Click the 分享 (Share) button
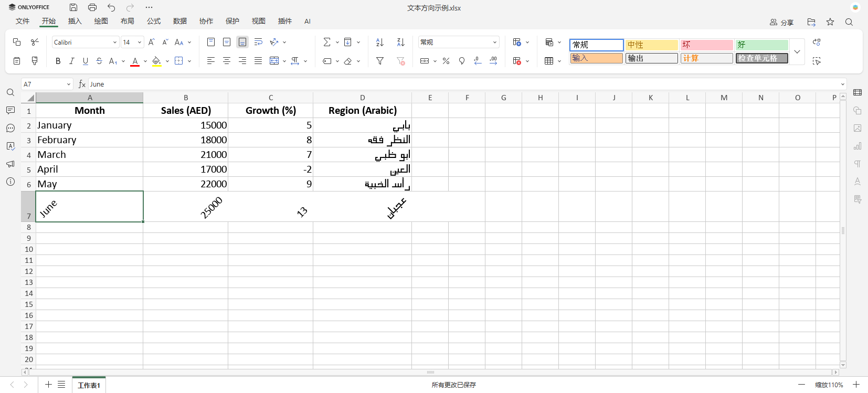The width and height of the screenshot is (868, 393). point(781,22)
